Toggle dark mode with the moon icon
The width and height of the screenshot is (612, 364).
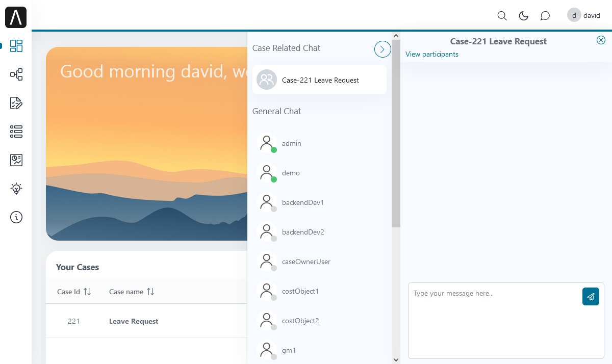point(523,16)
